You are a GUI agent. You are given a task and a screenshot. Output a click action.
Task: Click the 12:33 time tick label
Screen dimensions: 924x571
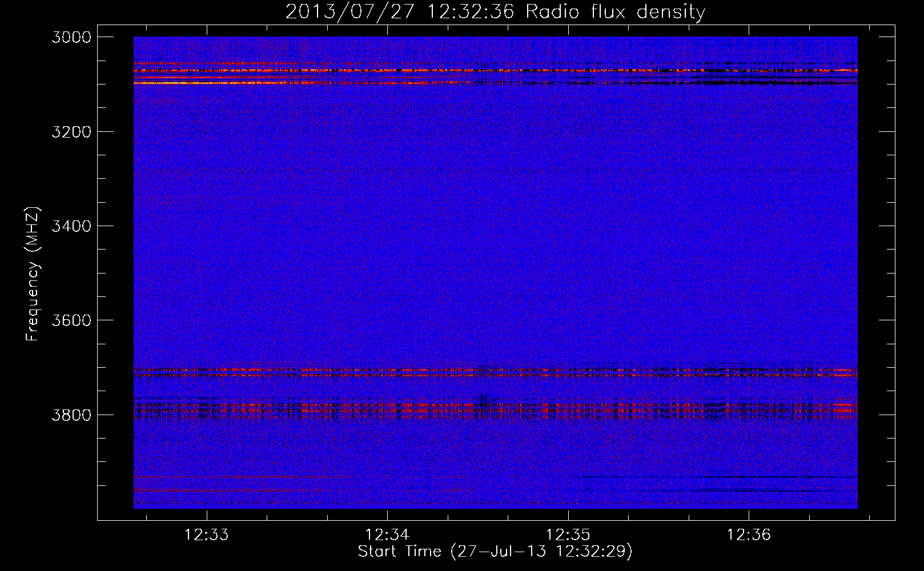pyautogui.click(x=206, y=535)
